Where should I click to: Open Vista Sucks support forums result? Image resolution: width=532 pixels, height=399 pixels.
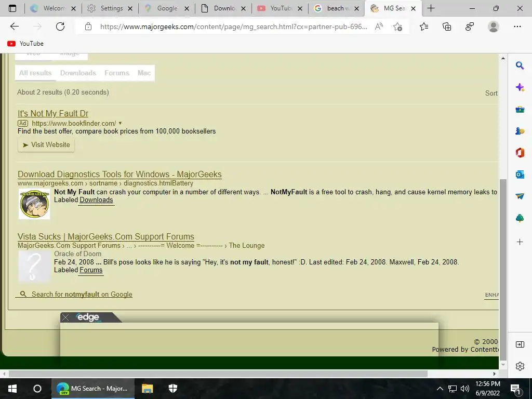point(106,236)
